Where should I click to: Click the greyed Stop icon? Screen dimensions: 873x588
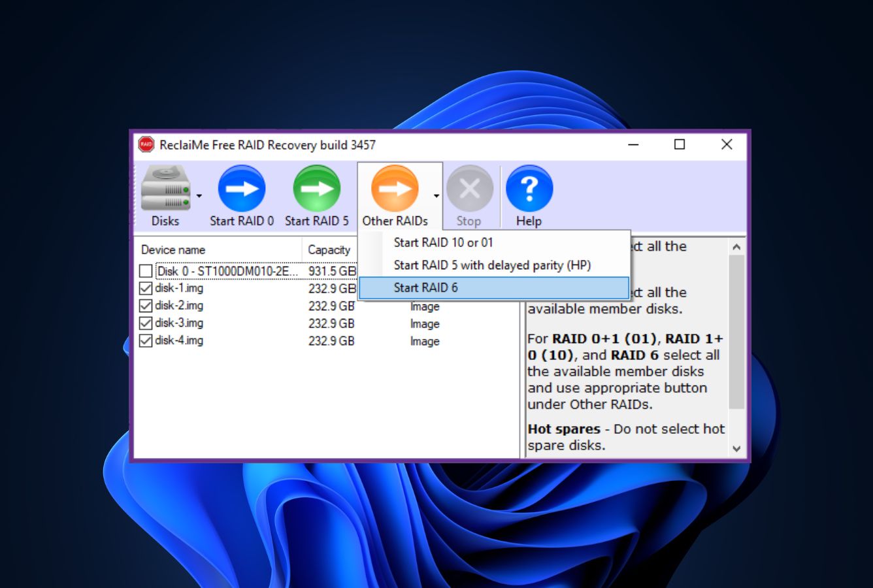click(x=469, y=189)
